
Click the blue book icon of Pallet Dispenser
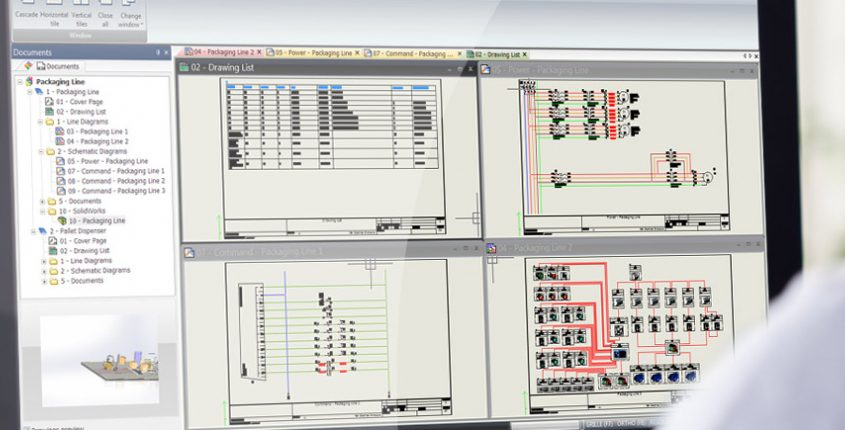[43, 231]
